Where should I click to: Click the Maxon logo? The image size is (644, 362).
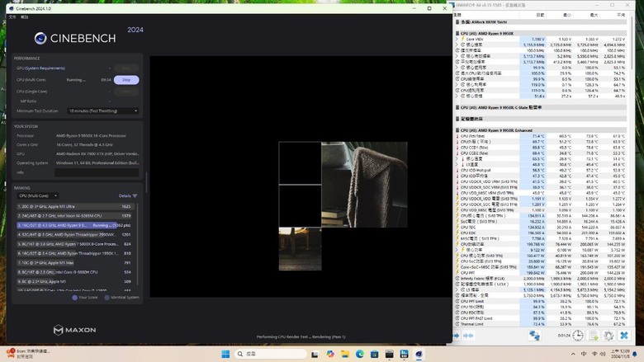tap(75, 330)
